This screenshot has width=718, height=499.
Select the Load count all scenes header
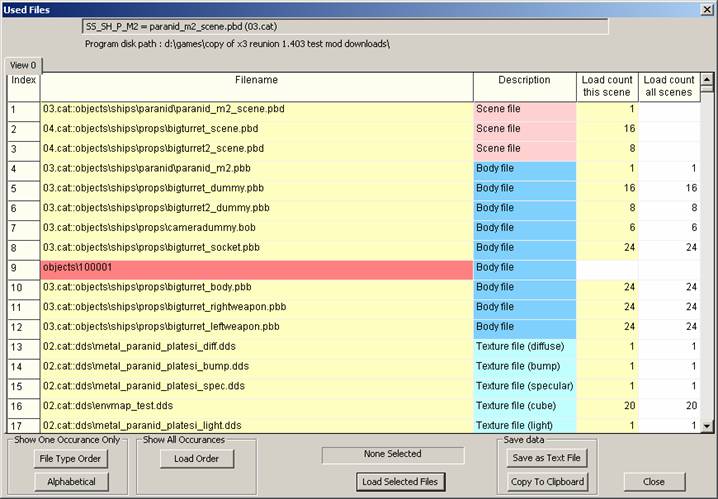(668, 86)
